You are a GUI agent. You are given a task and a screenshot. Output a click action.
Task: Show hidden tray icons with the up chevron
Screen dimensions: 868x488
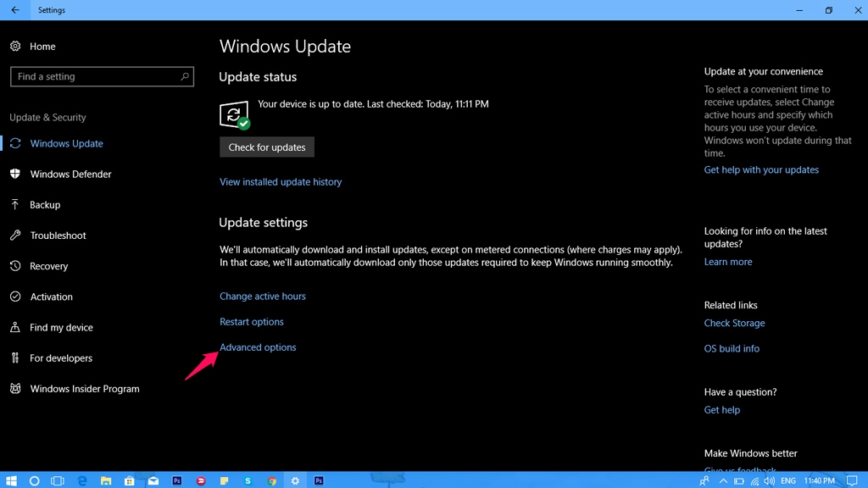coord(723,480)
